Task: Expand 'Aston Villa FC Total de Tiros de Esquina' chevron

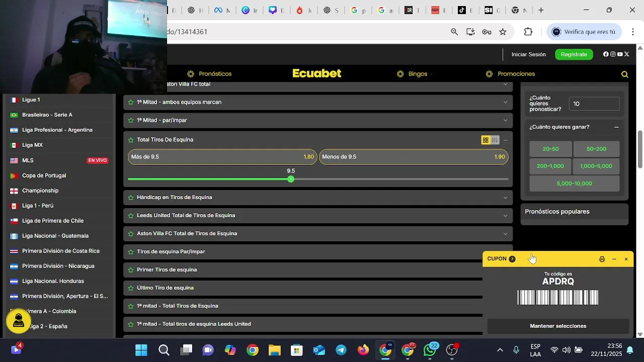Action: point(505,234)
